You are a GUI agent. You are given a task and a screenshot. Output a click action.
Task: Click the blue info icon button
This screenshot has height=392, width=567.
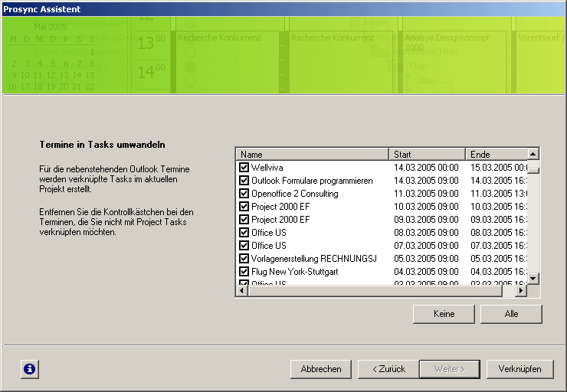[x=29, y=369]
